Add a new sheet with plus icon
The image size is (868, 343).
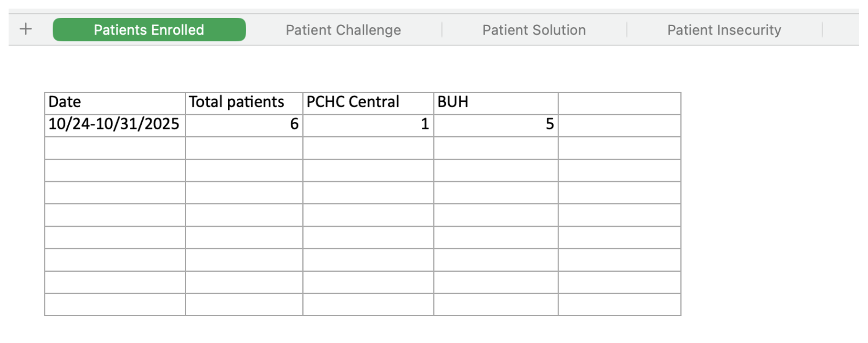pyautogui.click(x=26, y=30)
